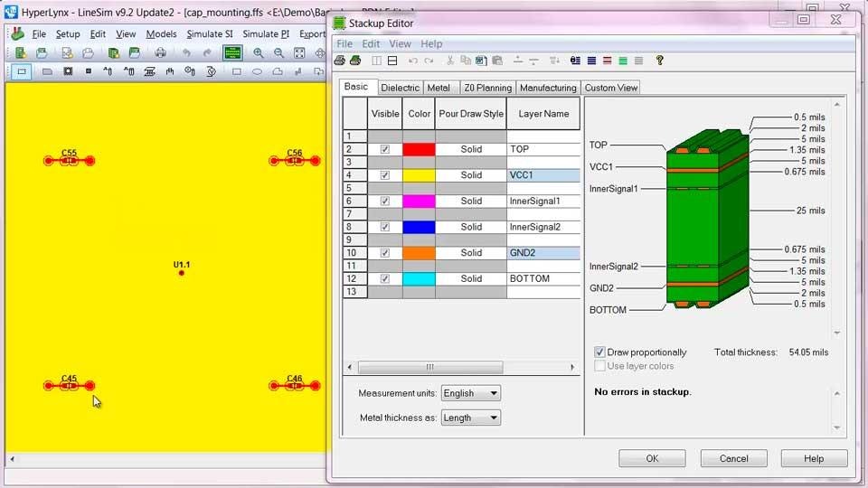
Task: Uncheck Visible checkbox for TOP layer
Action: (385, 149)
